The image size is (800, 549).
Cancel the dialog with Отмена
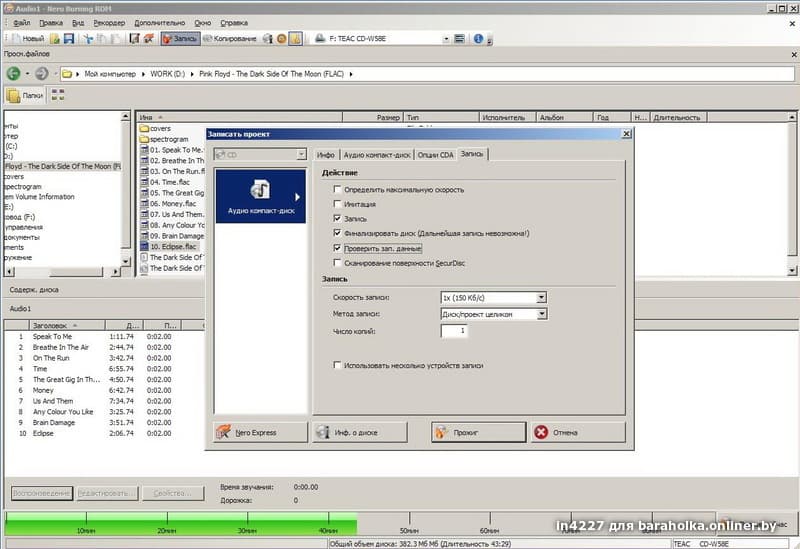(x=578, y=432)
